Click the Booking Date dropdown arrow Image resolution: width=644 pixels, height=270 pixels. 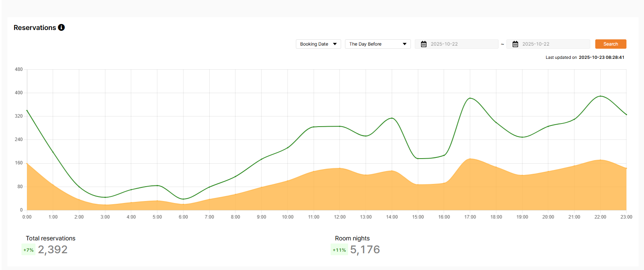335,44
